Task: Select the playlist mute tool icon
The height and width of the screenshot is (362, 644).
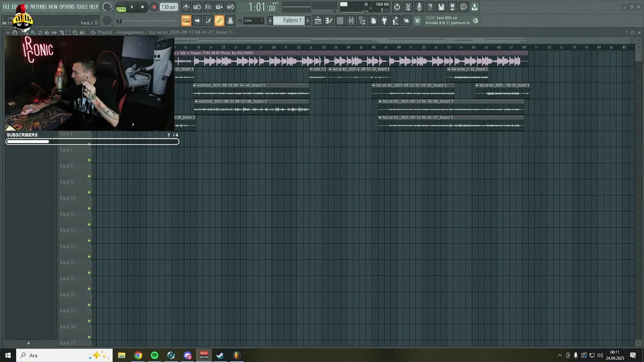Action: tap(47, 32)
